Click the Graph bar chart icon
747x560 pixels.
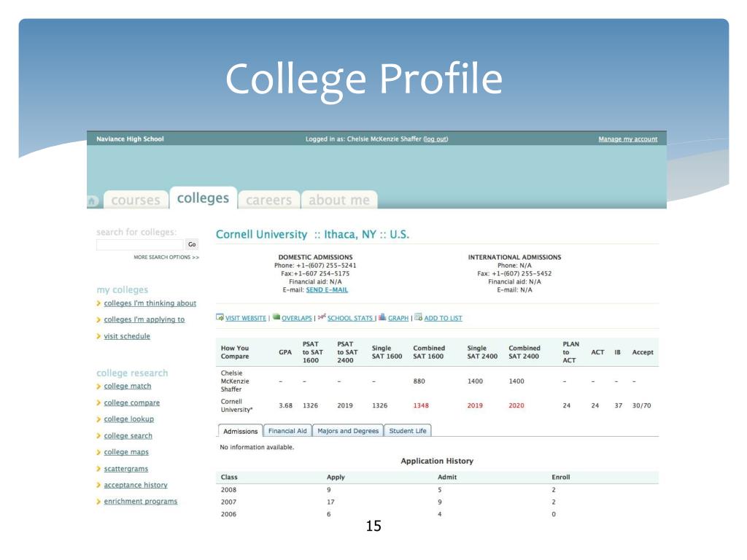tap(382, 317)
